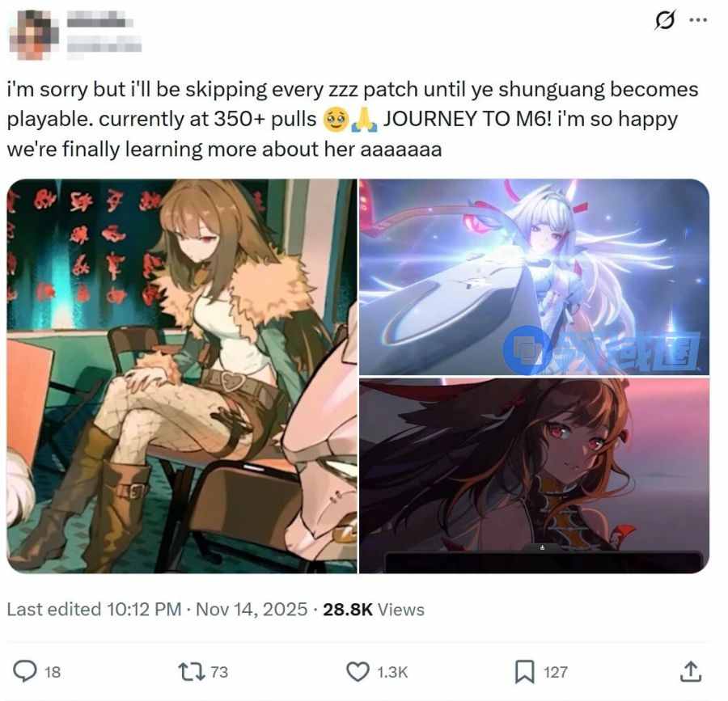Open the white-haired character glowing image
This screenshot has height=701, width=728.
[535, 277]
